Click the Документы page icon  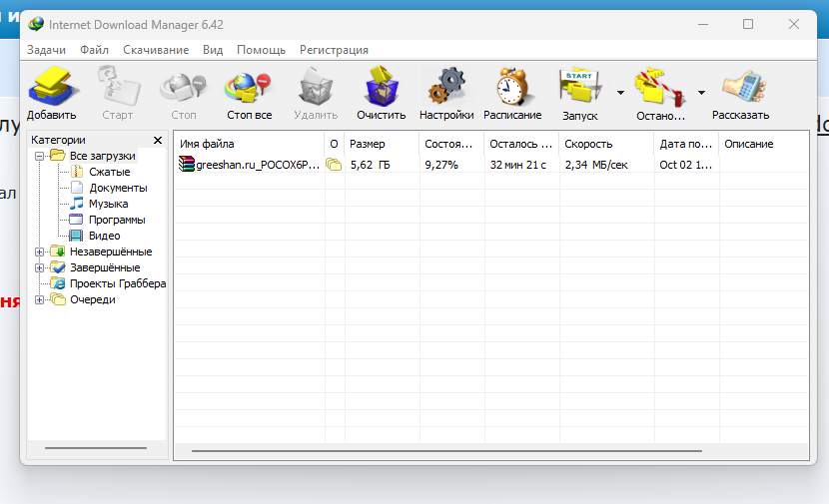[x=77, y=188]
